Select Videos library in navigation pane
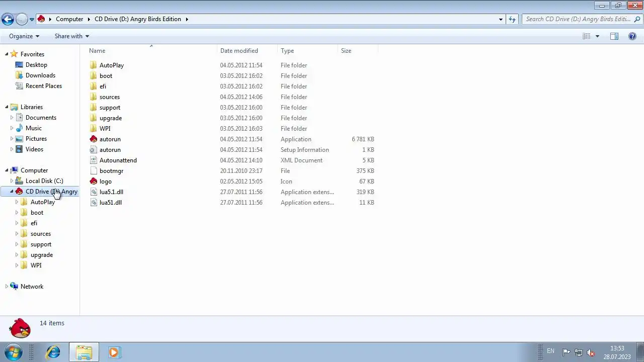This screenshot has width=644, height=362. [34, 149]
